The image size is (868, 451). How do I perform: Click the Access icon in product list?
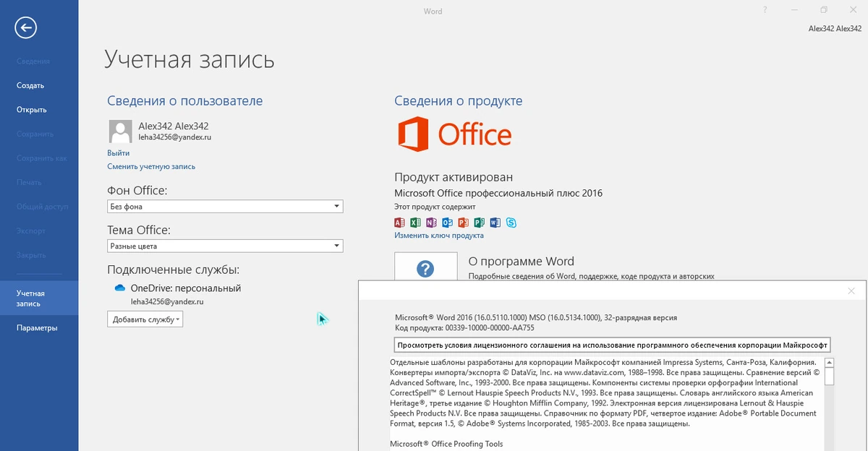(x=399, y=223)
